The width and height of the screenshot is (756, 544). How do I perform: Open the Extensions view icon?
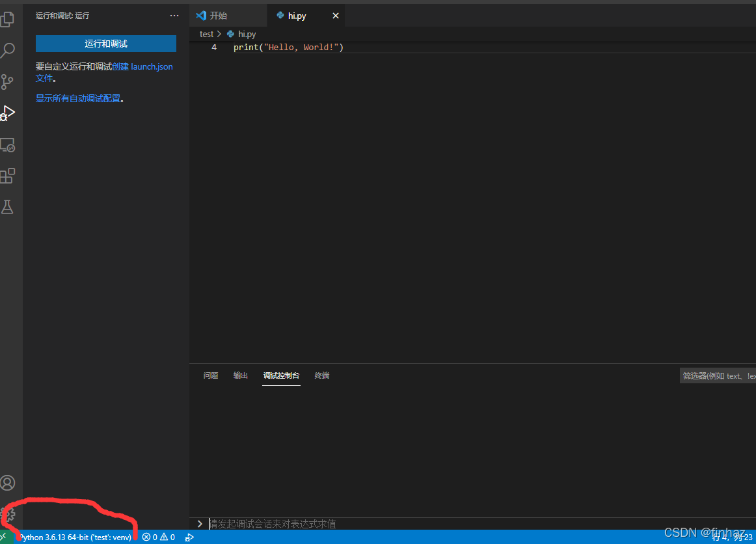click(8, 176)
